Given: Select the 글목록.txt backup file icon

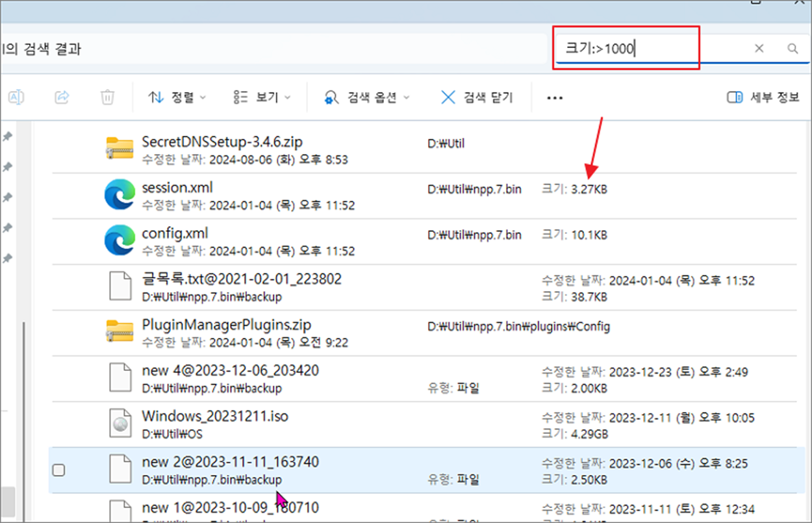Looking at the screenshot, I should click(x=120, y=287).
